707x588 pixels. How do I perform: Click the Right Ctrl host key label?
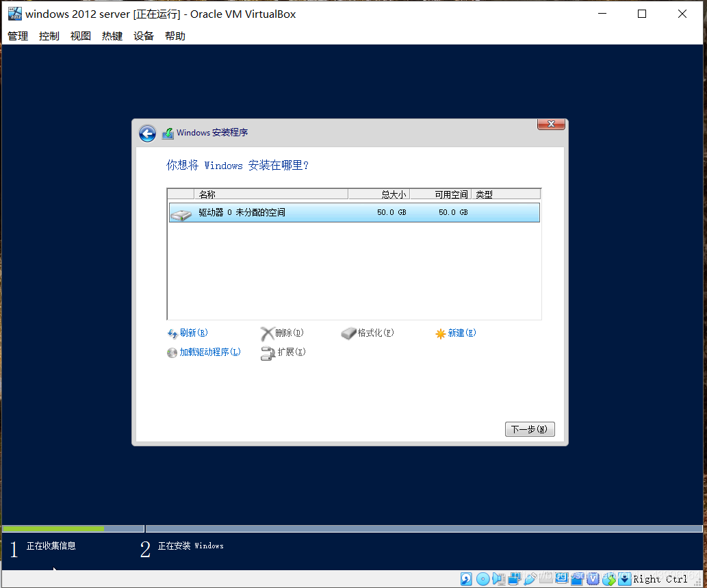pyautogui.click(x=660, y=579)
